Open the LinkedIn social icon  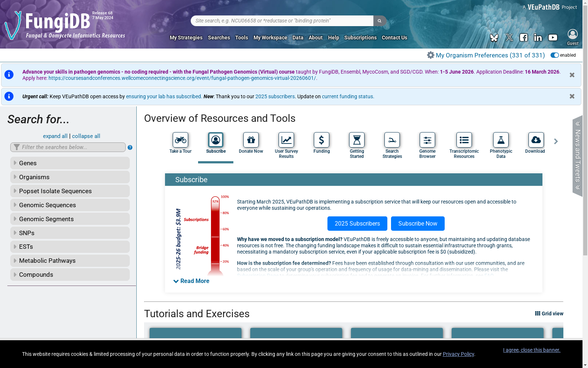click(x=538, y=38)
